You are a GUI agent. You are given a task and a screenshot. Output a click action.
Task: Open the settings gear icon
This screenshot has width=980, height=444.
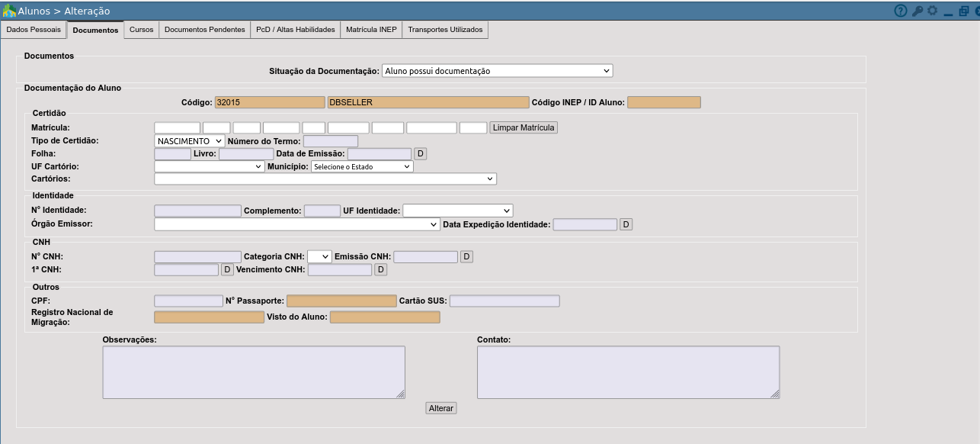932,11
